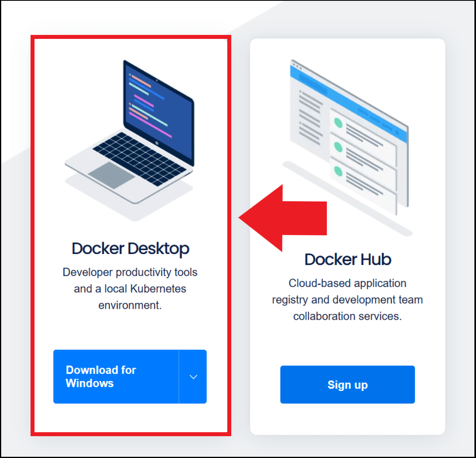Select the Docker Hub heading
Viewport: 476px width, 458px height.
(x=347, y=260)
